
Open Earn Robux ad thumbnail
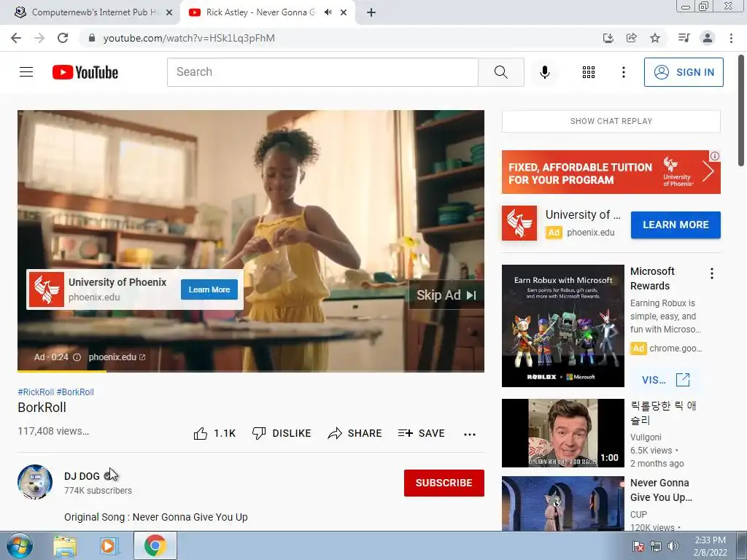(562, 326)
